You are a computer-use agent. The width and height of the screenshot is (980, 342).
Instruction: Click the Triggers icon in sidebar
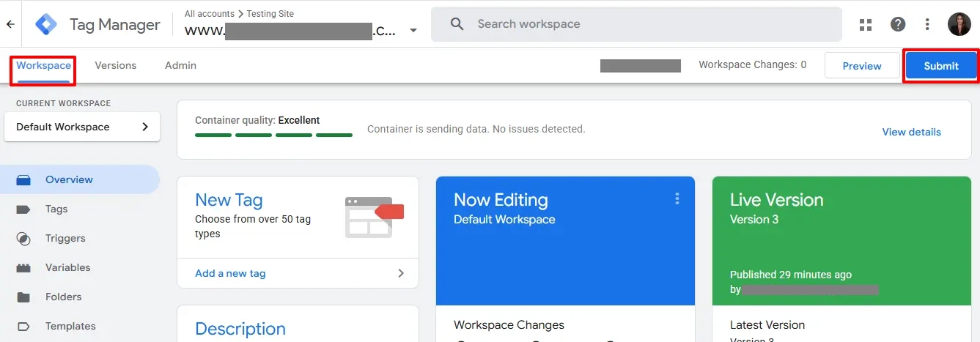pyautogui.click(x=23, y=239)
